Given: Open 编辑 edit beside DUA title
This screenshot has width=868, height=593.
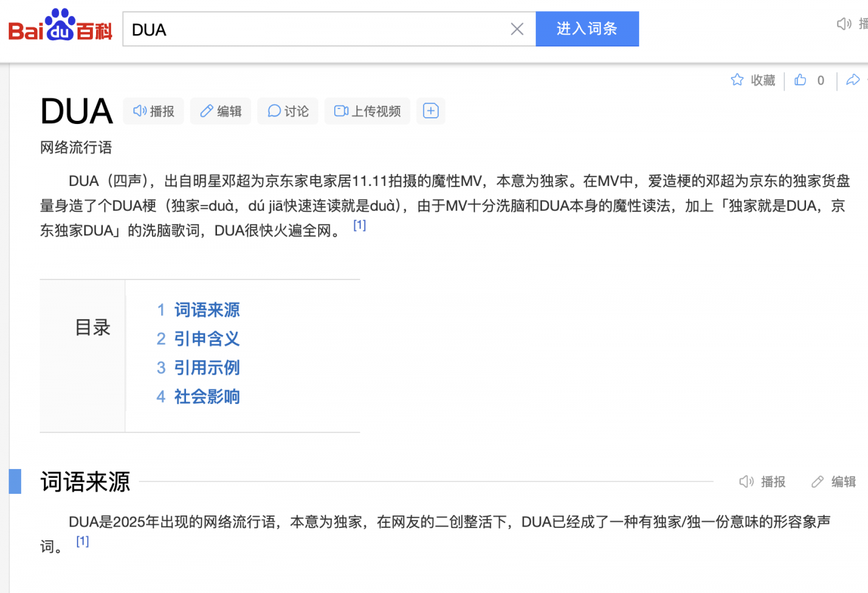Looking at the screenshot, I should tap(220, 111).
